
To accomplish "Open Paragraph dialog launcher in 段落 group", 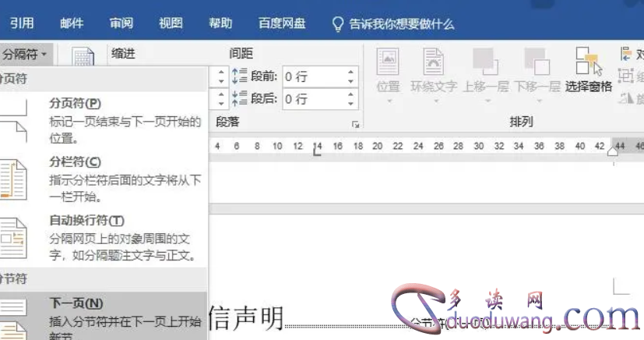I will 356,125.
